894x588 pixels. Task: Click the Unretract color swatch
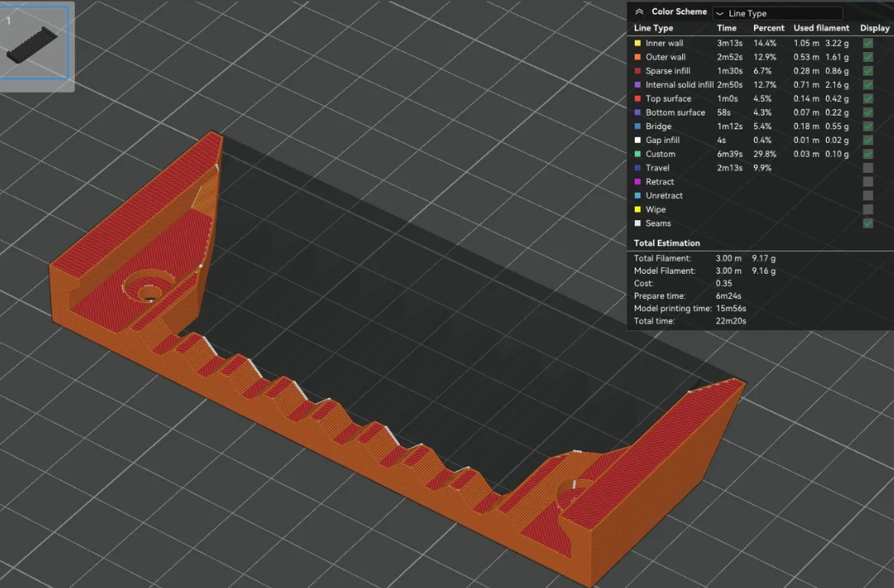click(638, 196)
